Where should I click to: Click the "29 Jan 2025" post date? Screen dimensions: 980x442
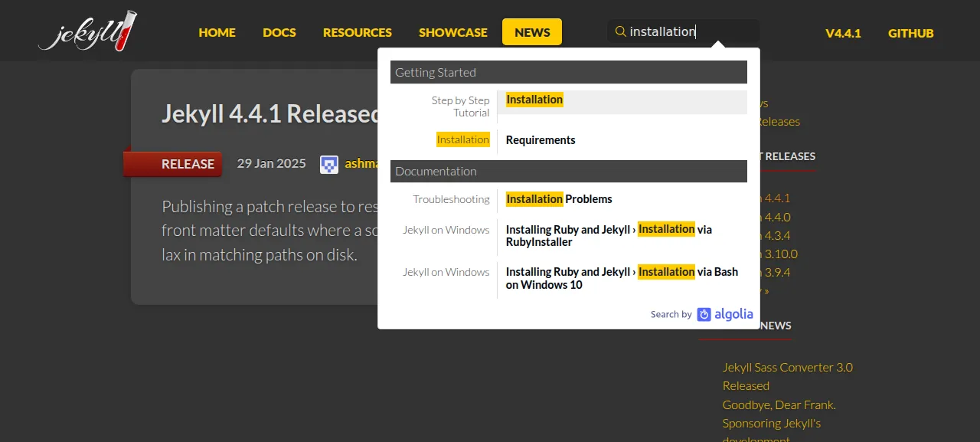(x=271, y=163)
